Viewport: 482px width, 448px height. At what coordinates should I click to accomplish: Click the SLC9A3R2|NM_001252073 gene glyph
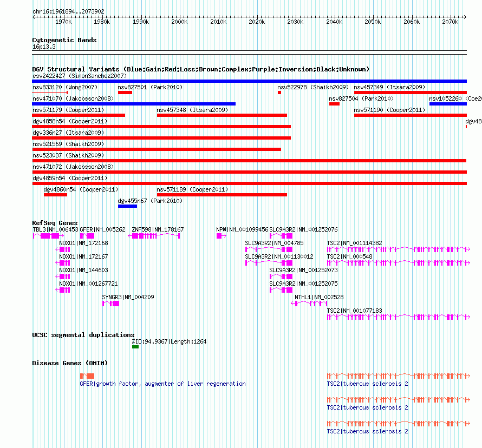click(281, 276)
